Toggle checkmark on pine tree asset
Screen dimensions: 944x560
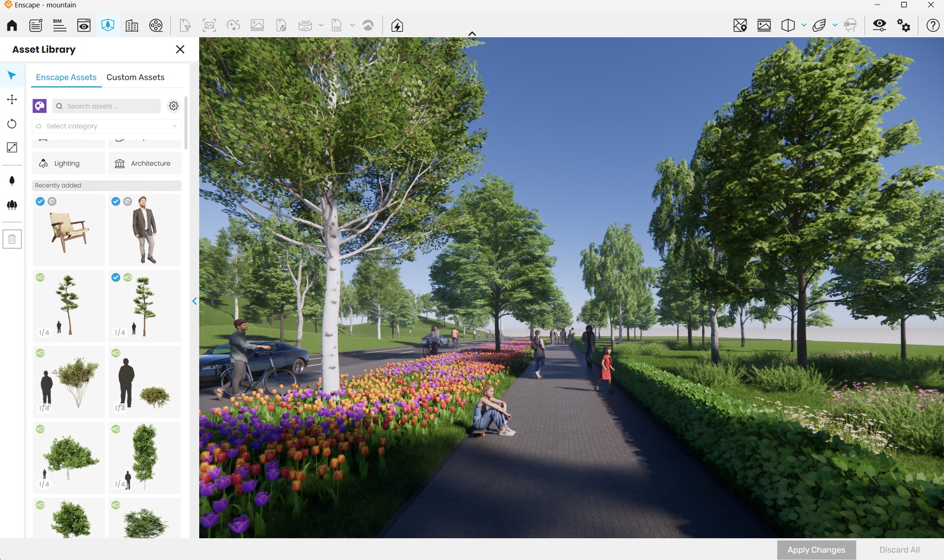(116, 277)
